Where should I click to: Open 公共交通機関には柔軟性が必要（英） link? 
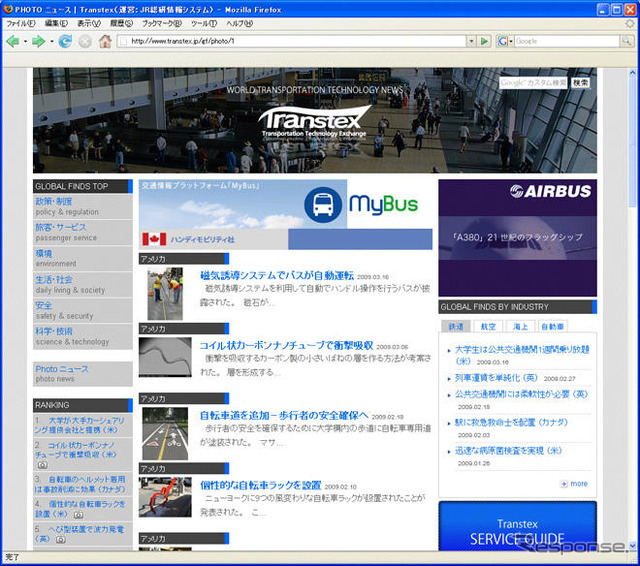(521, 394)
